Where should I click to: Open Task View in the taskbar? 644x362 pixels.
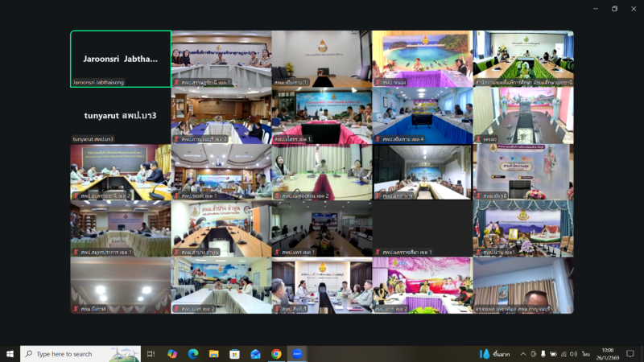151,354
